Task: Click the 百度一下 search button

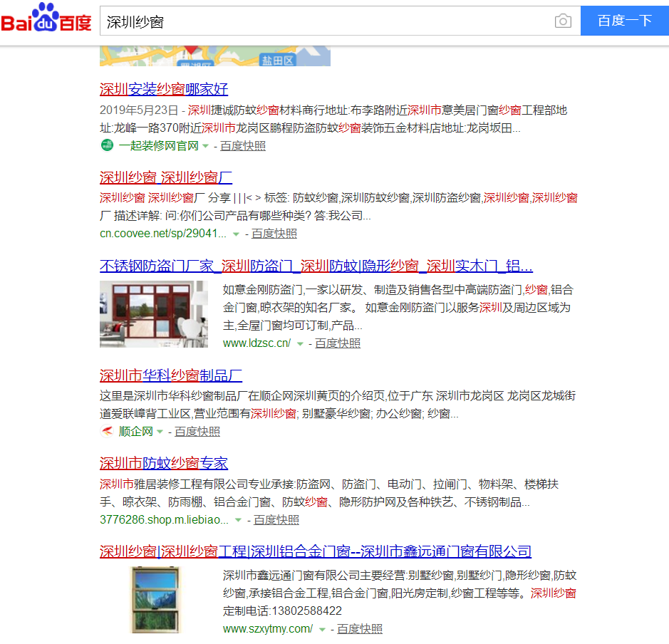Action: click(625, 21)
